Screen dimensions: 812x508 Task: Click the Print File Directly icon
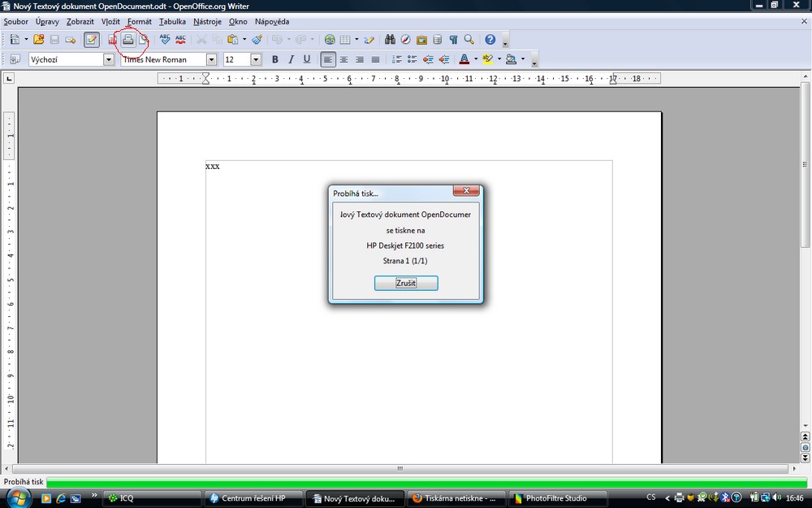[x=128, y=39]
